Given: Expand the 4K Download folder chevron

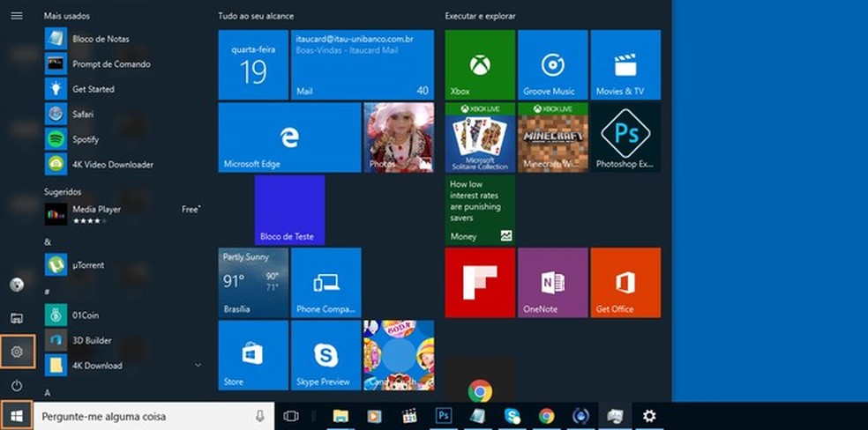Looking at the screenshot, I should tap(198, 366).
